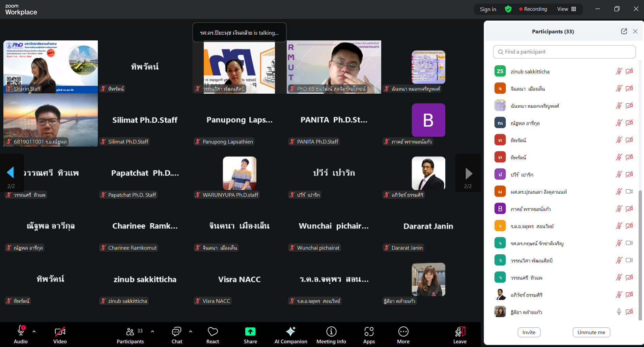Select PANITA Ph.D.Staff tile

pos(334,120)
